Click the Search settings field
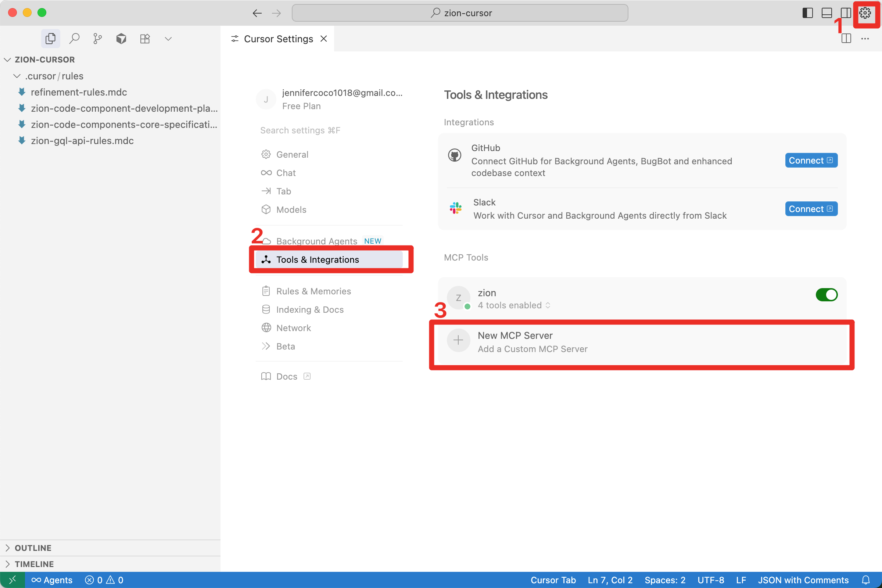 coord(329,130)
